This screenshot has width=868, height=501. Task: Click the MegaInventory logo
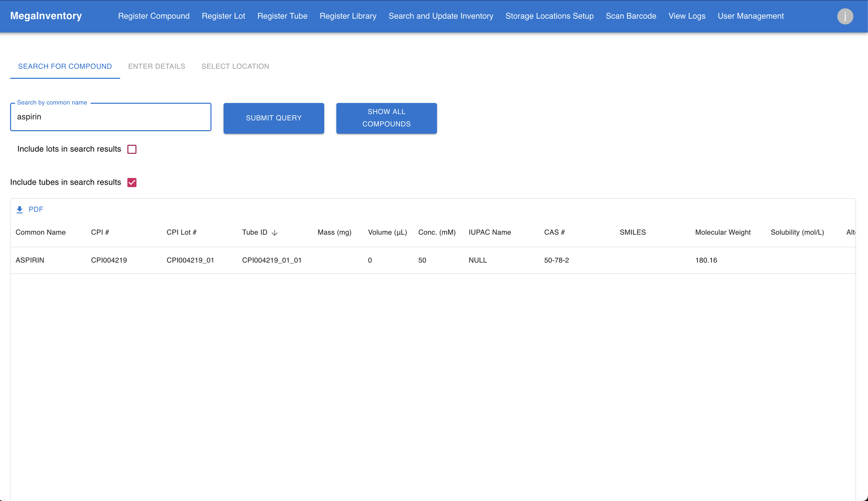coord(46,16)
